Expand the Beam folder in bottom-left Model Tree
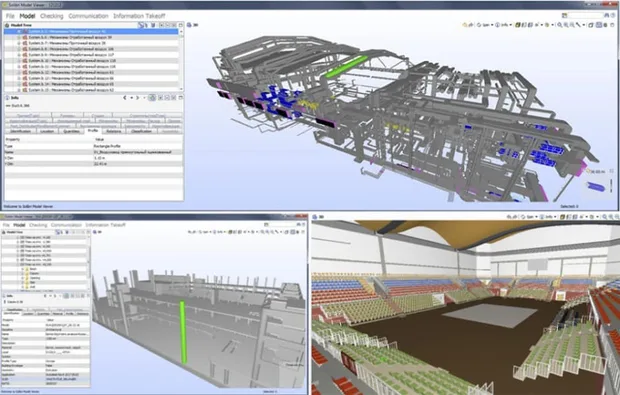Image resolution: width=620 pixels, height=395 pixels. [23, 269]
